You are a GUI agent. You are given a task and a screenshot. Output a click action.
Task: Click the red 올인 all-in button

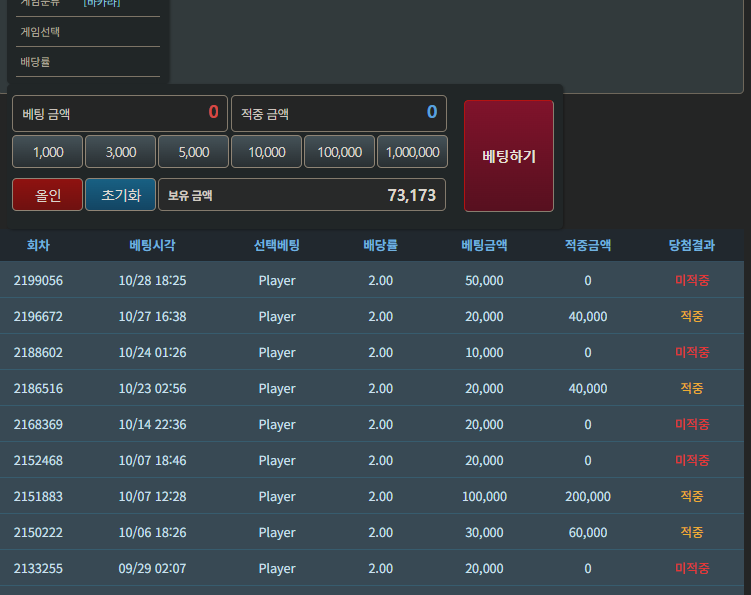47,195
